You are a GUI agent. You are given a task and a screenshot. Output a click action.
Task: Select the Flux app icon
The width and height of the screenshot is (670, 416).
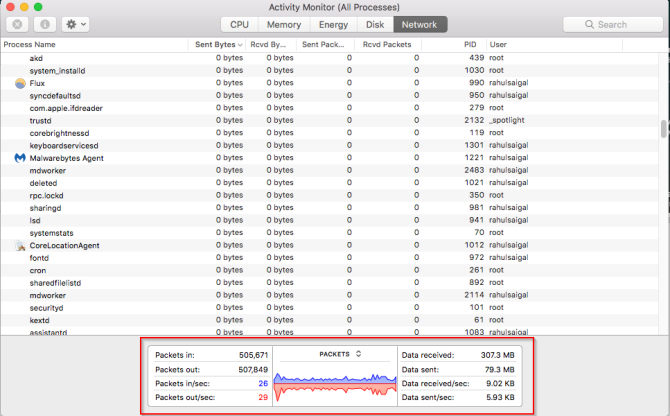20,83
